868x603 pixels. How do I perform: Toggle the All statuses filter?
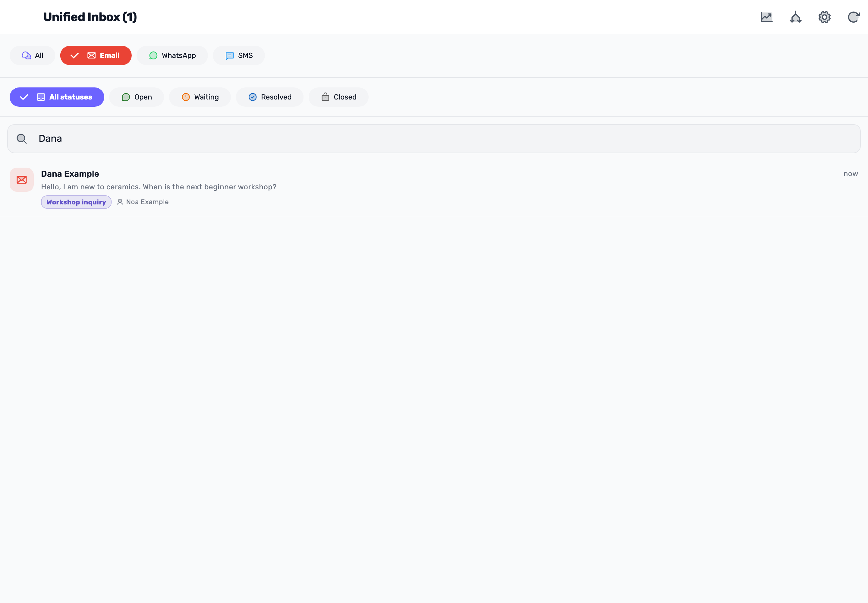[x=57, y=97]
